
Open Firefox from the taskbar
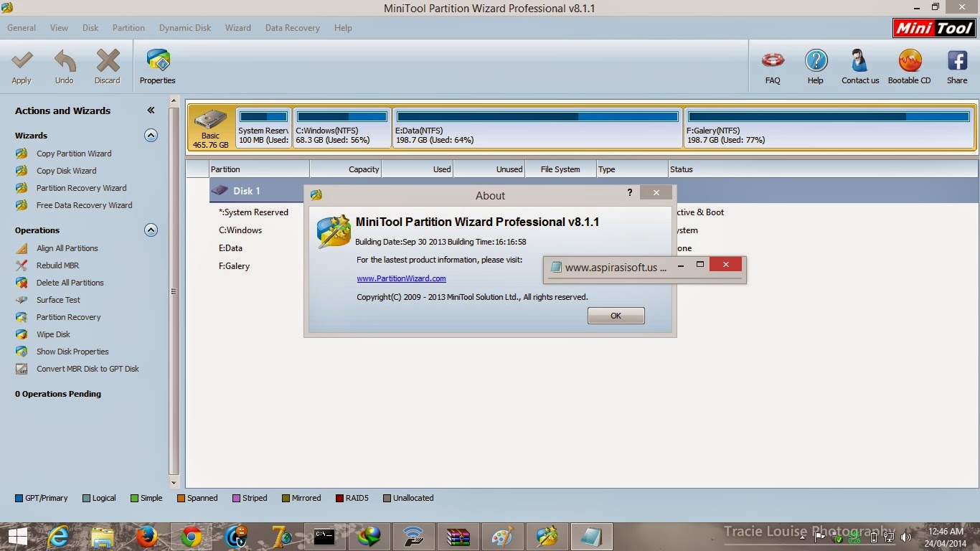pos(147,537)
